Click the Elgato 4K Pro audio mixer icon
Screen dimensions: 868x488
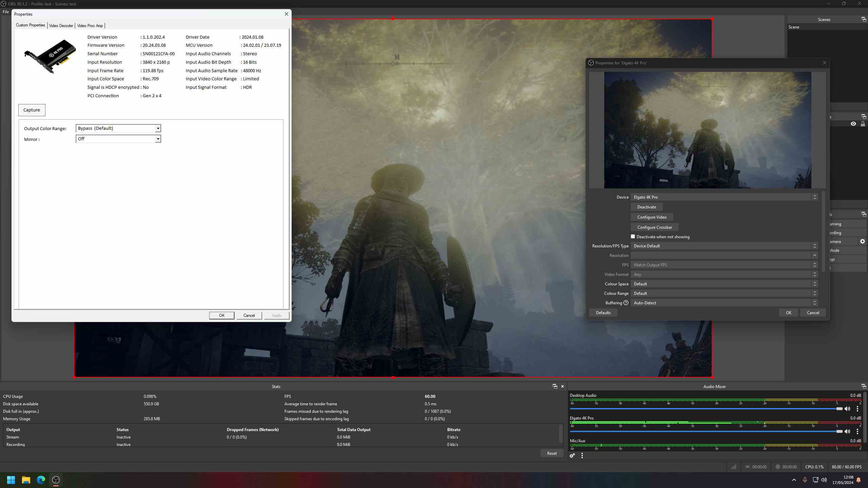pyautogui.click(x=848, y=431)
